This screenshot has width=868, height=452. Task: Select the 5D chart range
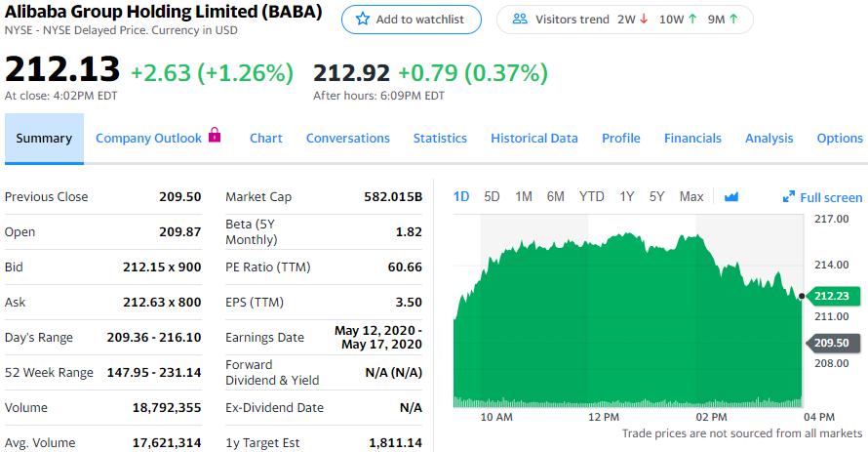pyautogui.click(x=492, y=196)
